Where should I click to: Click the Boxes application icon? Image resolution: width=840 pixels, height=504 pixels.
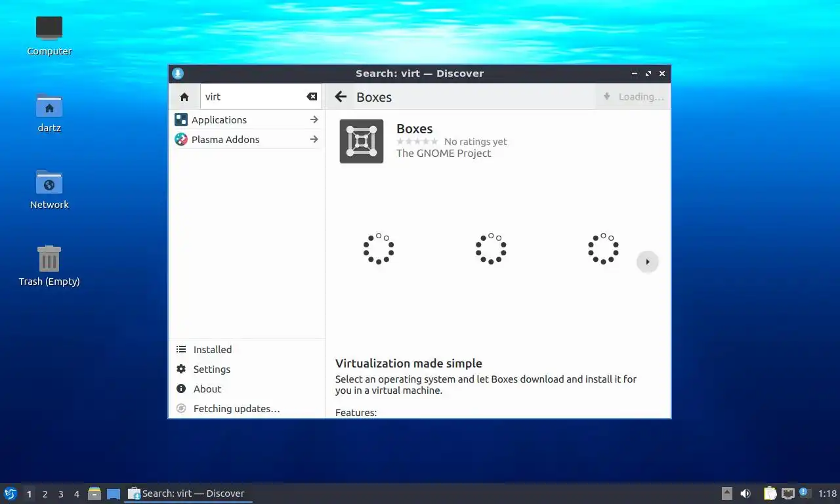[362, 141]
